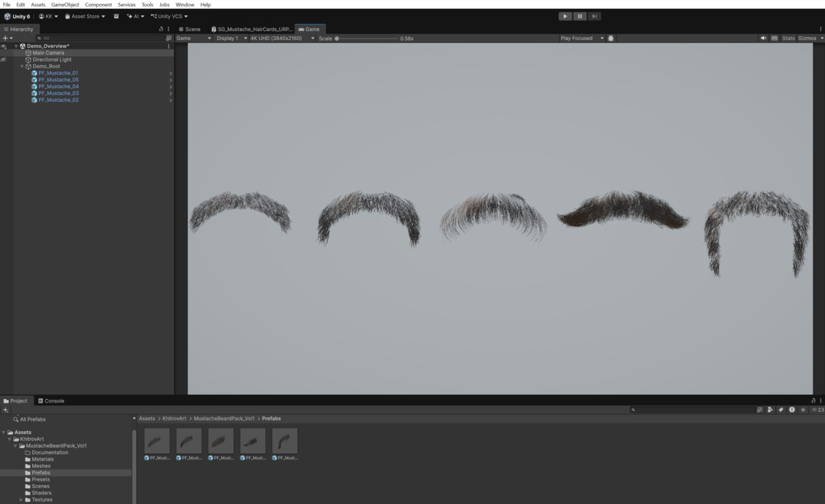Viewport: 825px width, 504px height.
Task: Open the KK account dropdown
Action: (48, 16)
